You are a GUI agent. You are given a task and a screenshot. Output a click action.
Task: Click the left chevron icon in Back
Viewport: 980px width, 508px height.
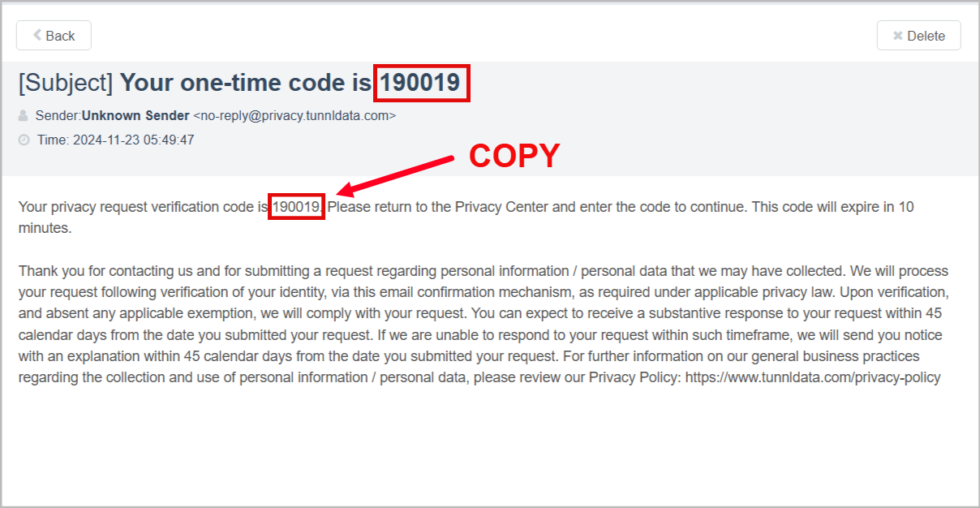click(x=37, y=36)
